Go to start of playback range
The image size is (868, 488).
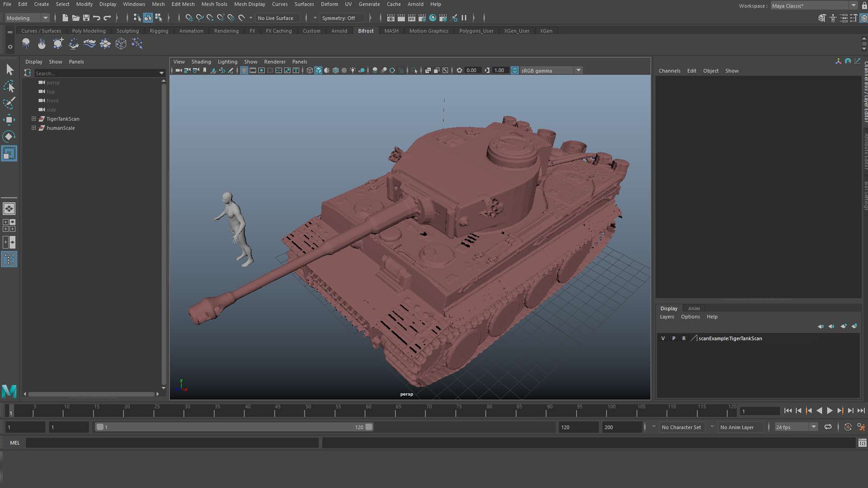tap(788, 411)
